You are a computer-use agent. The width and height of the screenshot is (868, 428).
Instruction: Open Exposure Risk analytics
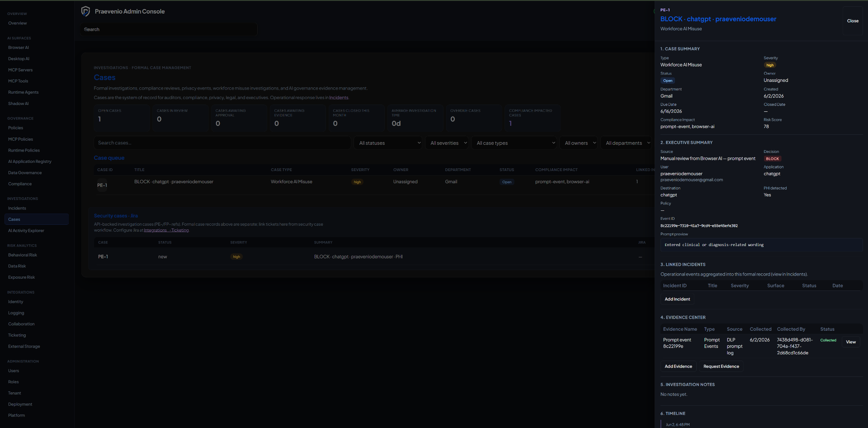(21, 277)
